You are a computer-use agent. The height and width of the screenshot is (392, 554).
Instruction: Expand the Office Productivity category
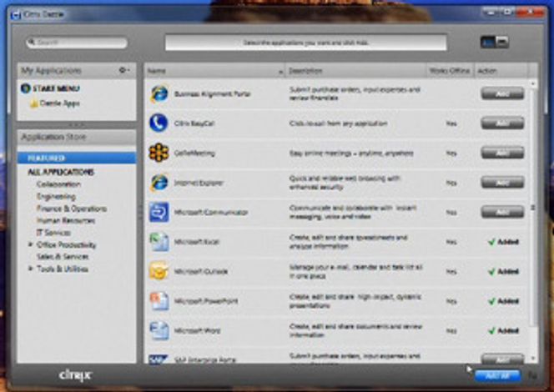[x=30, y=244]
